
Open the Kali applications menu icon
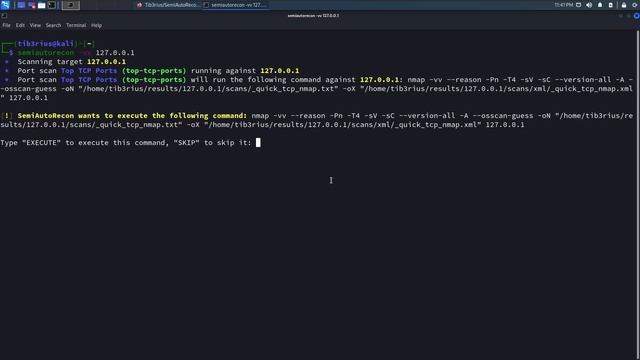click(x=5, y=5)
